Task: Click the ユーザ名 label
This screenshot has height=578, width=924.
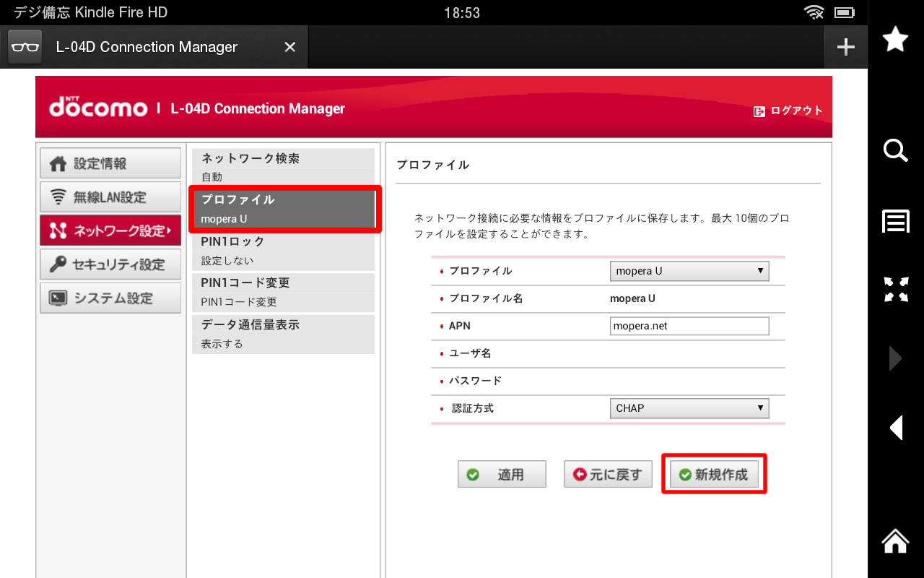Action: click(470, 353)
